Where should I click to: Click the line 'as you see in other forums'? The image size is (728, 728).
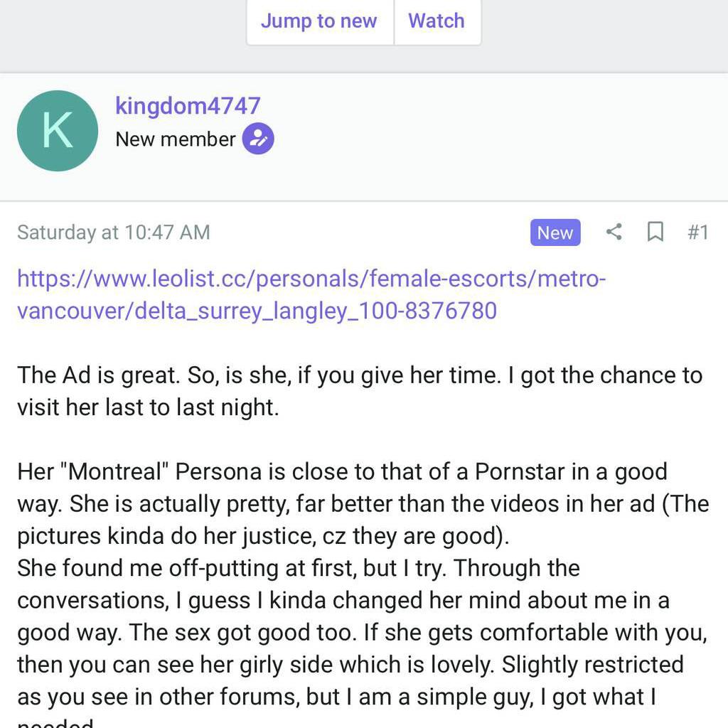(x=336, y=697)
